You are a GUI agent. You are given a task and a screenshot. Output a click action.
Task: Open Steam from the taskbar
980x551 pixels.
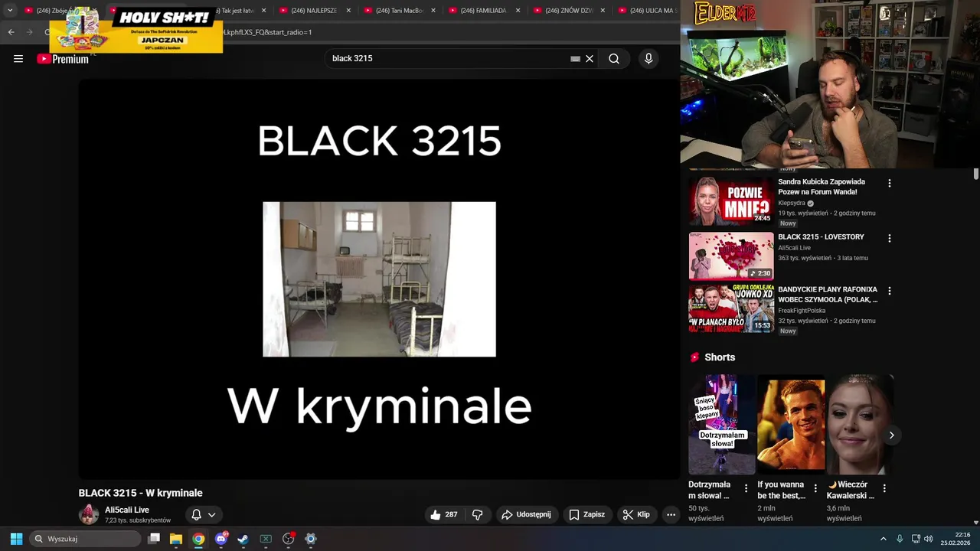pos(243,539)
